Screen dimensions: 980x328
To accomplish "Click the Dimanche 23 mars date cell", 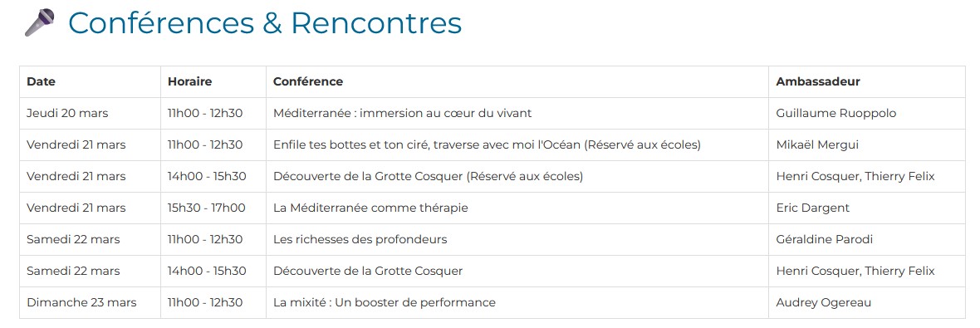I will point(81,302).
